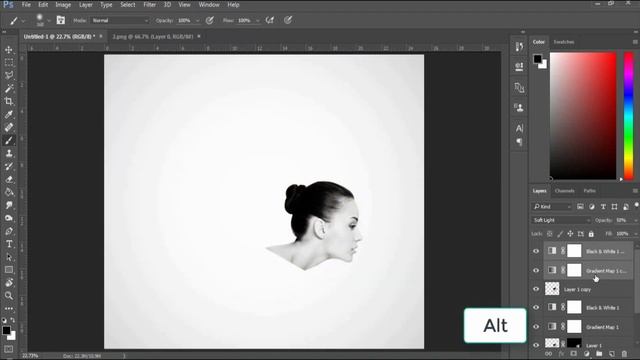Delete layer with trash icon
Image resolution: width=640 pixels, height=360 pixels.
pyautogui.click(x=624, y=354)
